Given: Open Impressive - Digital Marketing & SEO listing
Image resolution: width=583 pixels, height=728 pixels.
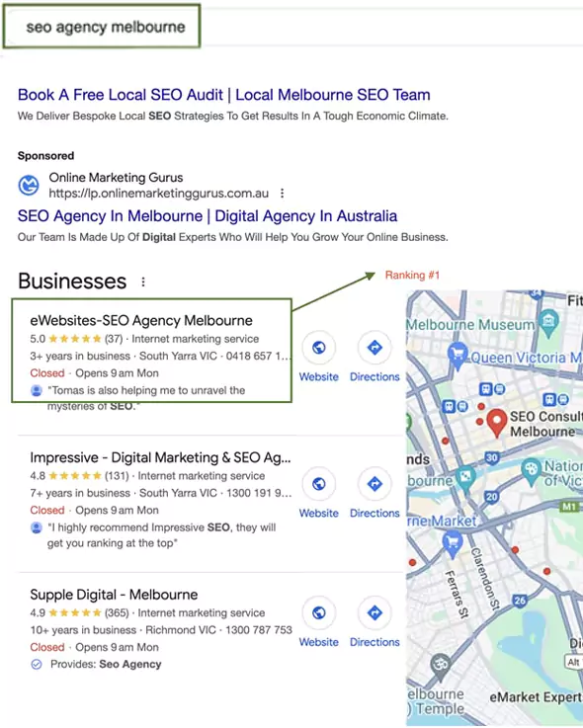Looking at the screenshot, I should tap(160, 457).
